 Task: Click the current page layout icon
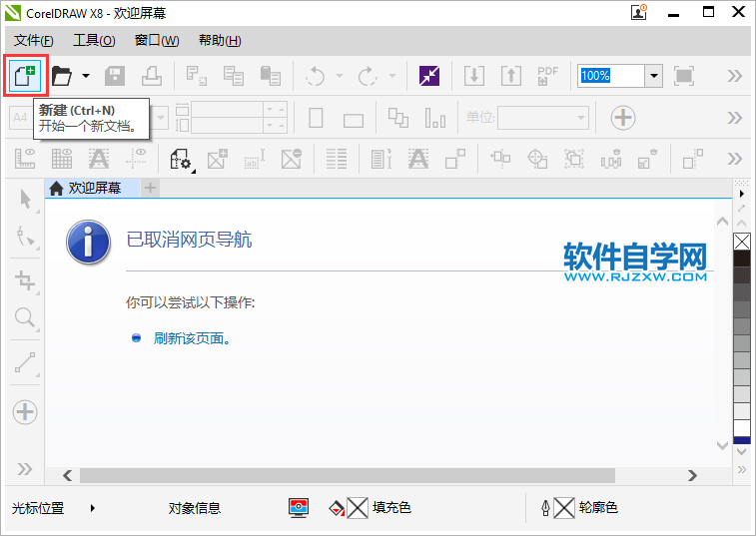pos(435,118)
